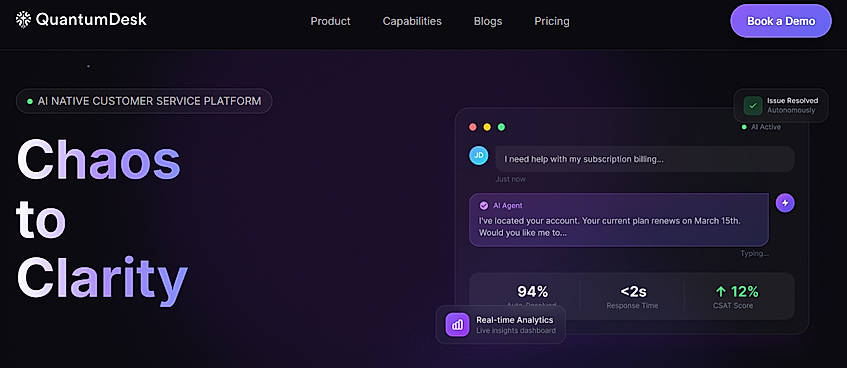Click the Typing... indicator
847x368 pixels.
755,253
